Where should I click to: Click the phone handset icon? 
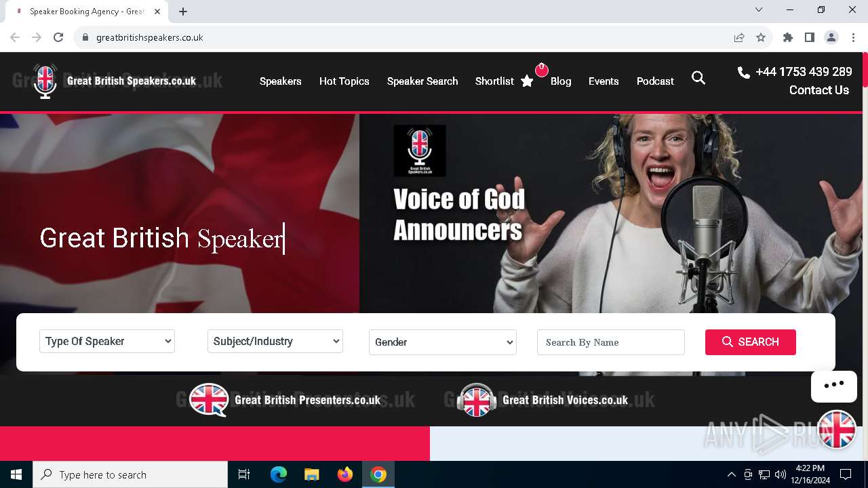744,73
